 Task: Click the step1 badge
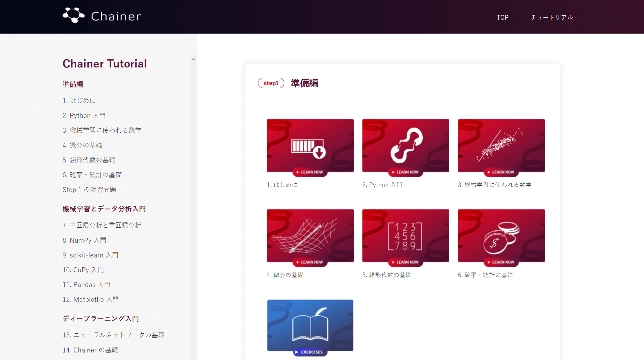click(x=271, y=83)
